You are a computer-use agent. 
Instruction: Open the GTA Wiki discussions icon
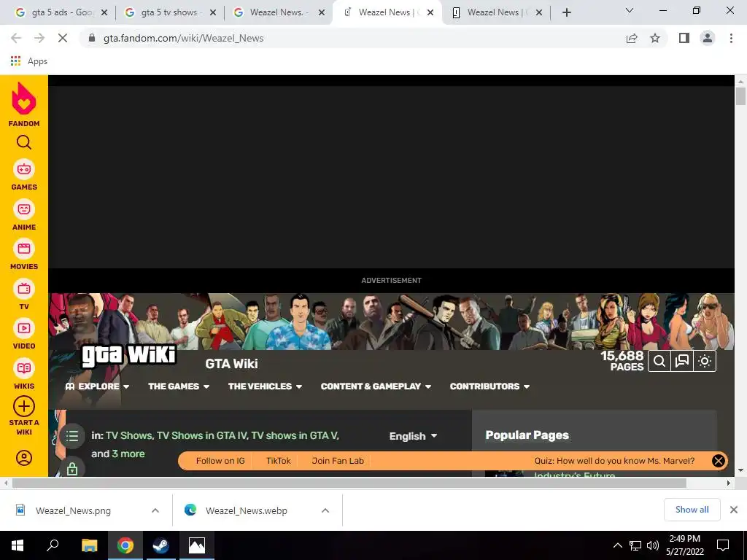[x=682, y=362]
